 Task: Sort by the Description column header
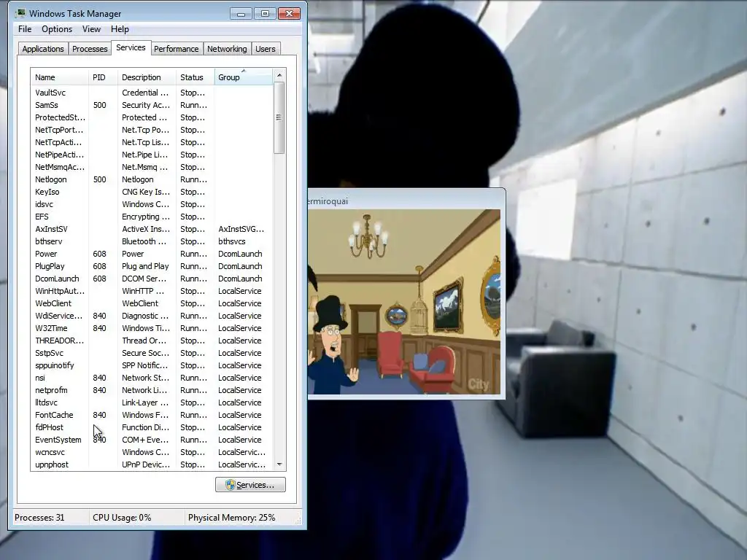click(x=146, y=77)
